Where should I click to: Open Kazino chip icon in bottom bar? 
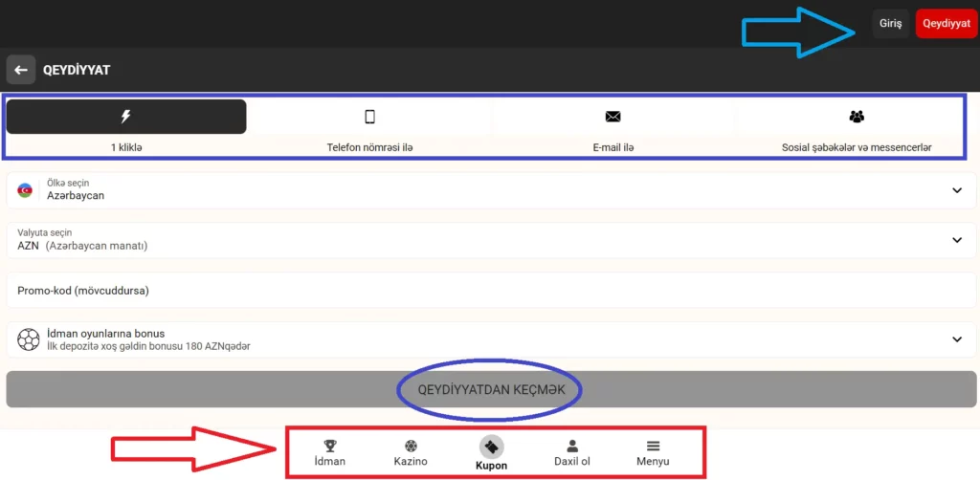[411, 447]
